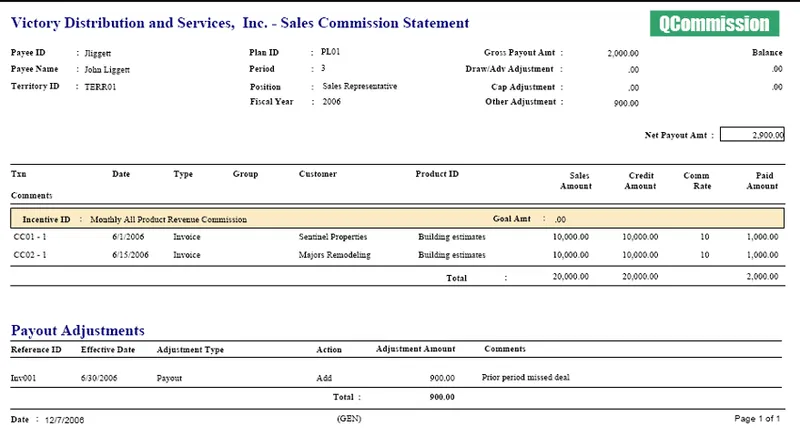
Task: Select the Net Payout Amt box
Action: click(x=752, y=135)
